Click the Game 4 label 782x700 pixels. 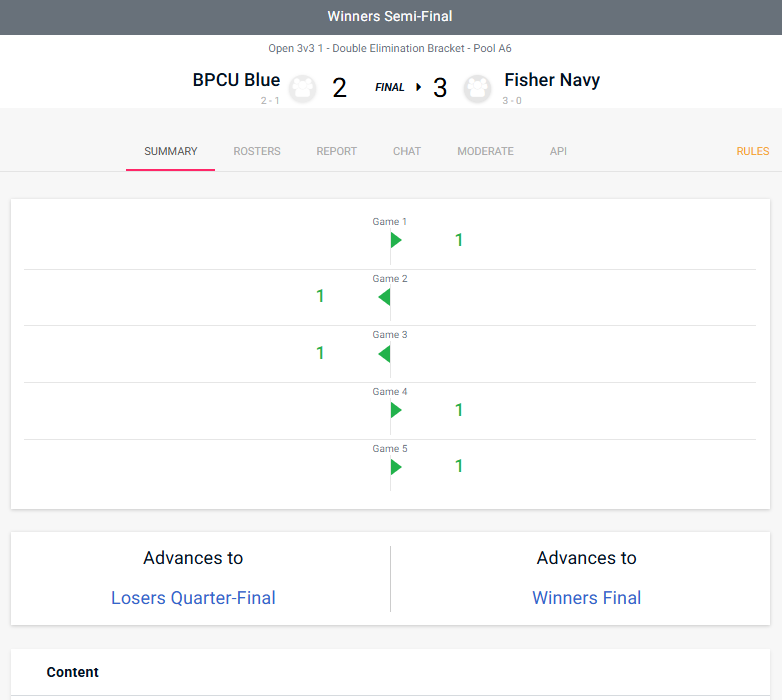(390, 392)
